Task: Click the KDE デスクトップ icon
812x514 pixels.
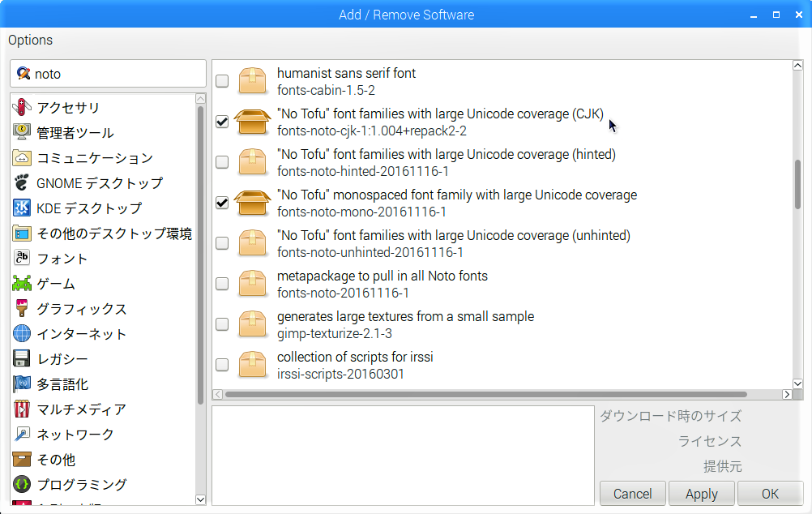Action: point(22,208)
